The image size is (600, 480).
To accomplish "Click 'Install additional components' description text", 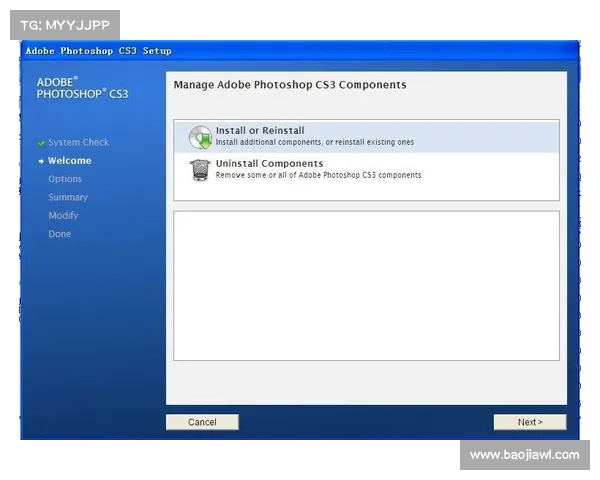I will pyautogui.click(x=315, y=142).
